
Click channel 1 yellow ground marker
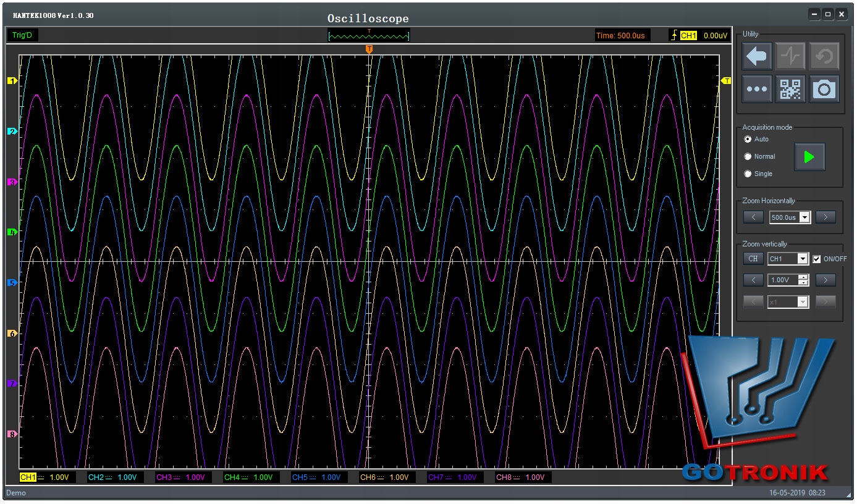12,81
